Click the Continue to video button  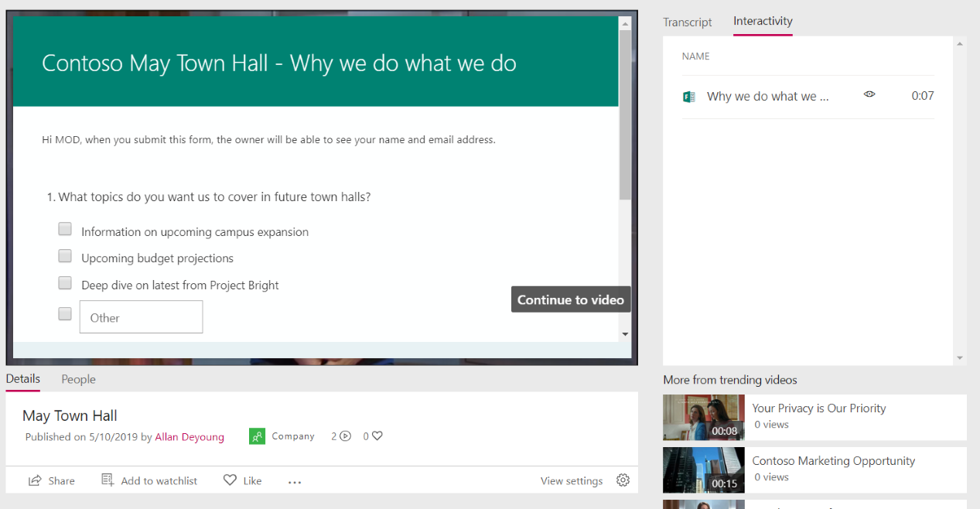click(571, 299)
